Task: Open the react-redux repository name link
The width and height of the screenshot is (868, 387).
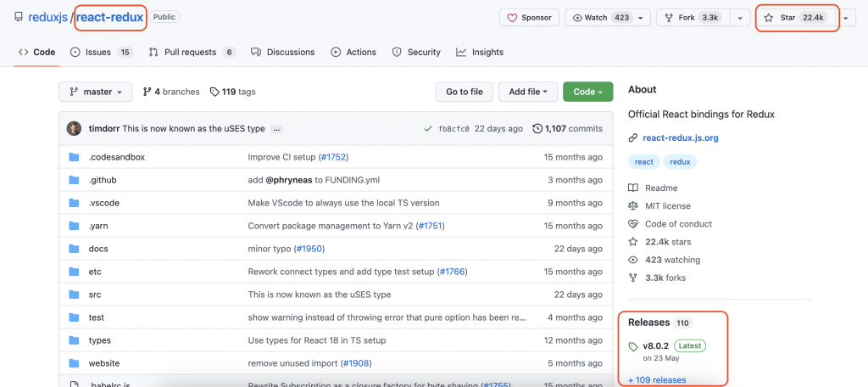Action: tap(109, 18)
